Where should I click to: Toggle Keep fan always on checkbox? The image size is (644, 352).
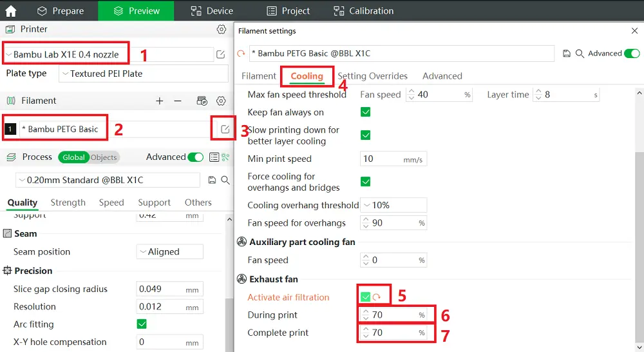[366, 112]
